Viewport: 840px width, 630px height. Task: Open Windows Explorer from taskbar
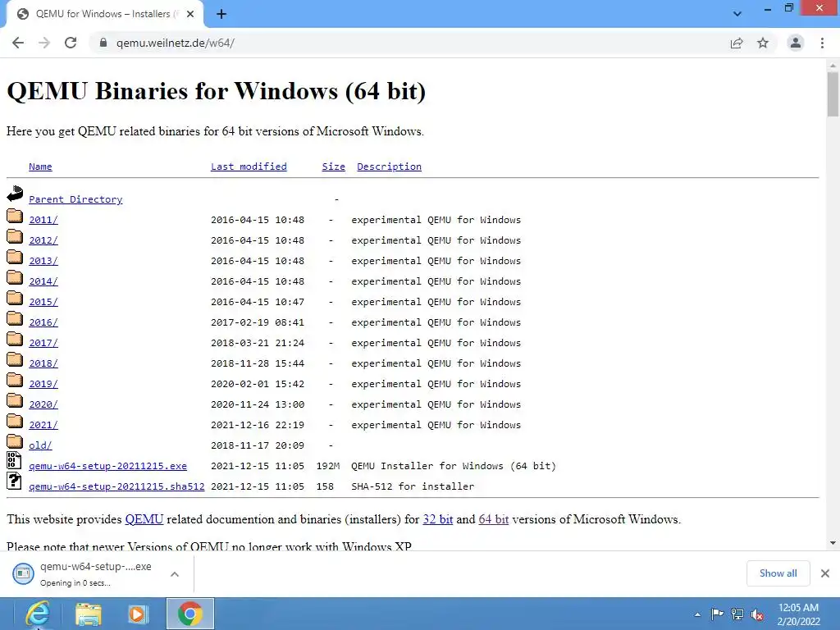click(89, 614)
